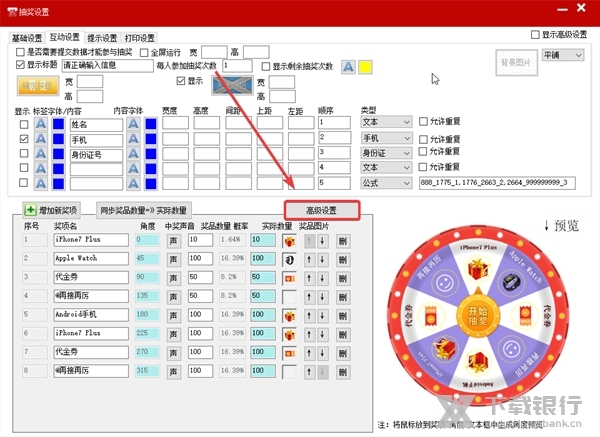Open 手机 type dropdown
The width and height of the screenshot is (600, 437).
click(386, 138)
